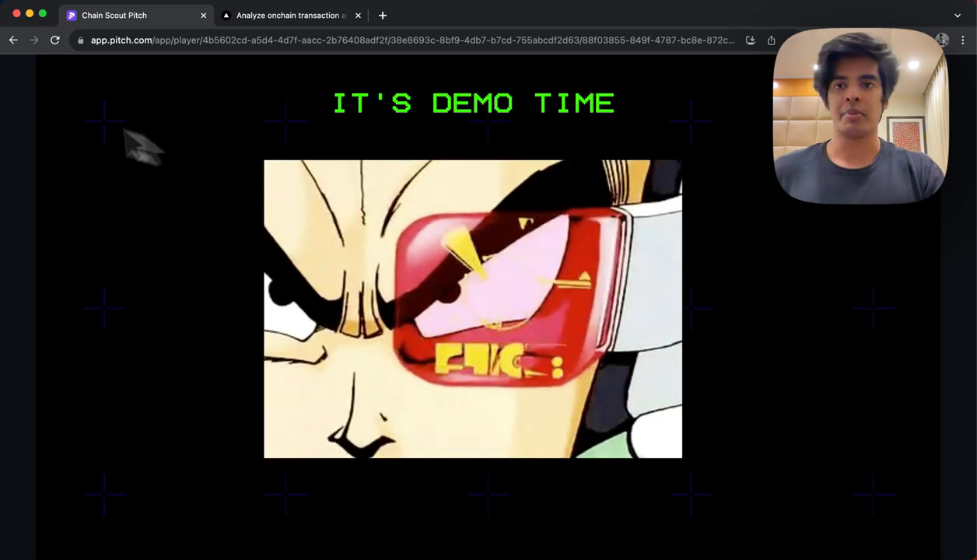977x560 pixels.
Task: Click the share page icon in address bar
Action: pos(771,40)
